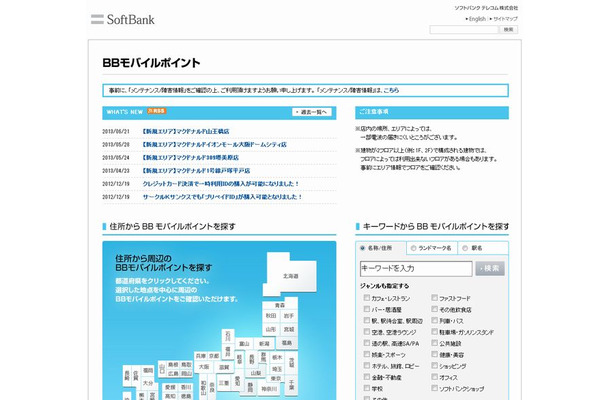Image resolution: width=610 pixels, height=400 pixels.
Task: Pick 山形 prefecture on the map
Action: point(271,329)
